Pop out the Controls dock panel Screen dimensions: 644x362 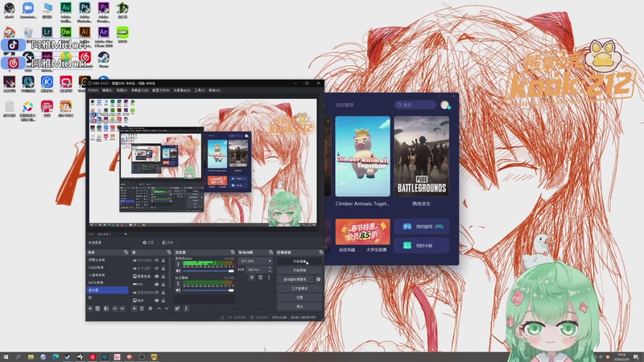click(320, 252)
